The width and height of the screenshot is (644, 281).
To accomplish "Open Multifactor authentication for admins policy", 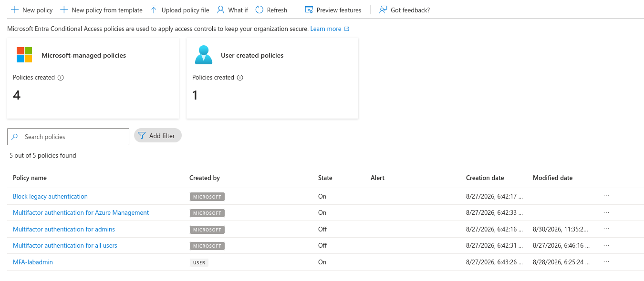I will pyautogui.click(x=64, y=229).
